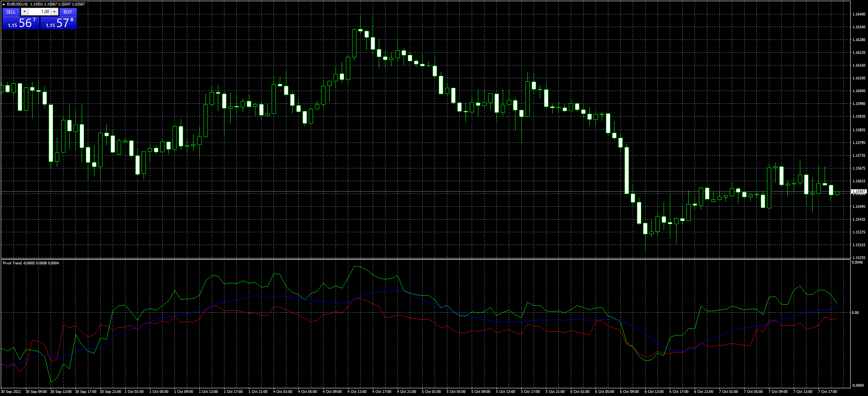
Task: Decrease trade volume with the down arrow
Action: tap(24, 12)
